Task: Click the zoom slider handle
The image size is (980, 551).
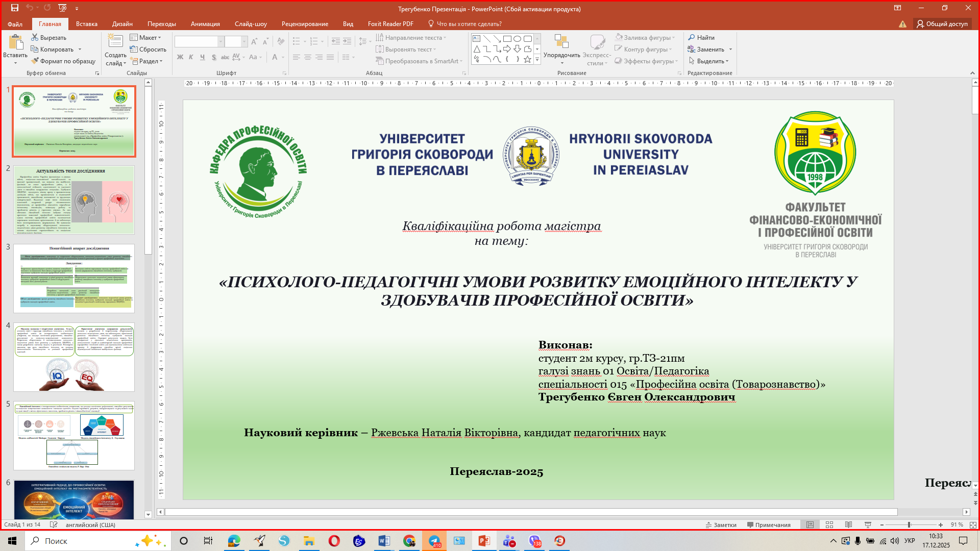Action: click(909, 524)
